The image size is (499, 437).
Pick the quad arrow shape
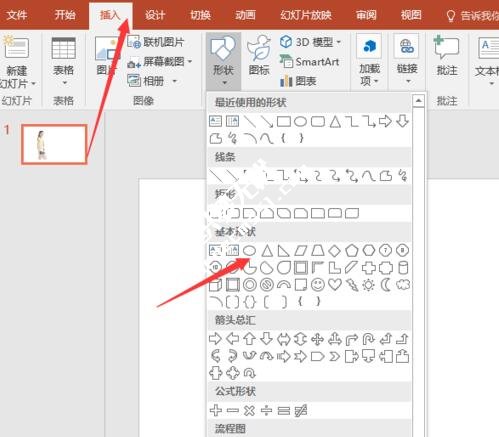click(x=317, y=339)
